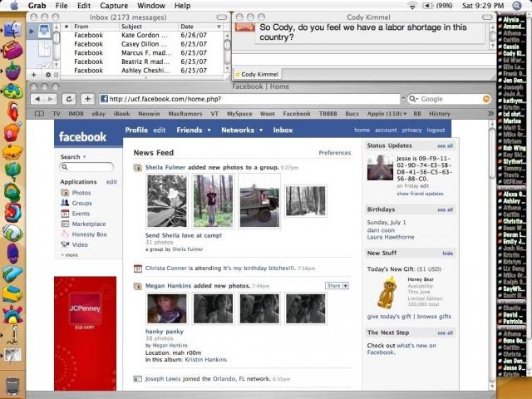Click the Mail action gear button

48,75
